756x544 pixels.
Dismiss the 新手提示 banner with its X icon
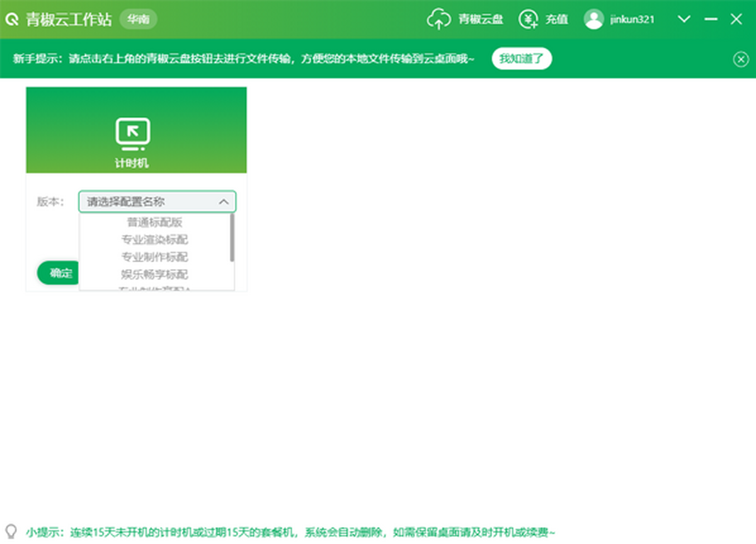point(740,59)
